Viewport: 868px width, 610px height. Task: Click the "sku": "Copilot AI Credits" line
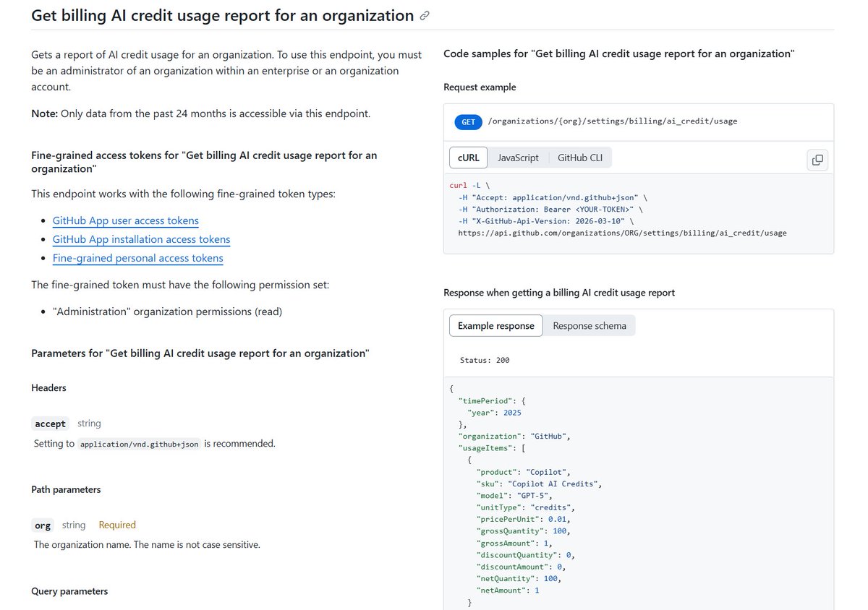(x=539, y=484)
